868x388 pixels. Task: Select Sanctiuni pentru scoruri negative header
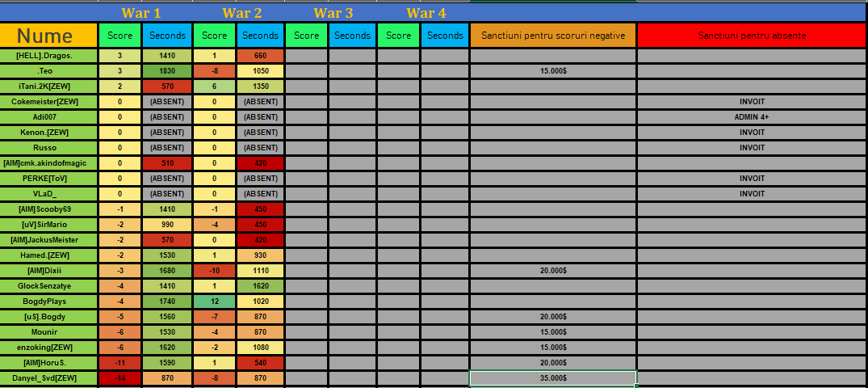tap(553, 36)
